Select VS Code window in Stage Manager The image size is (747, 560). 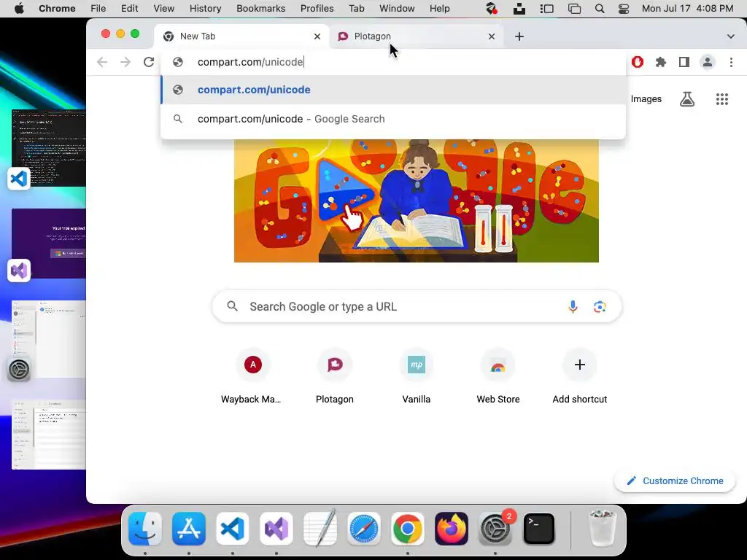(49, 147)
